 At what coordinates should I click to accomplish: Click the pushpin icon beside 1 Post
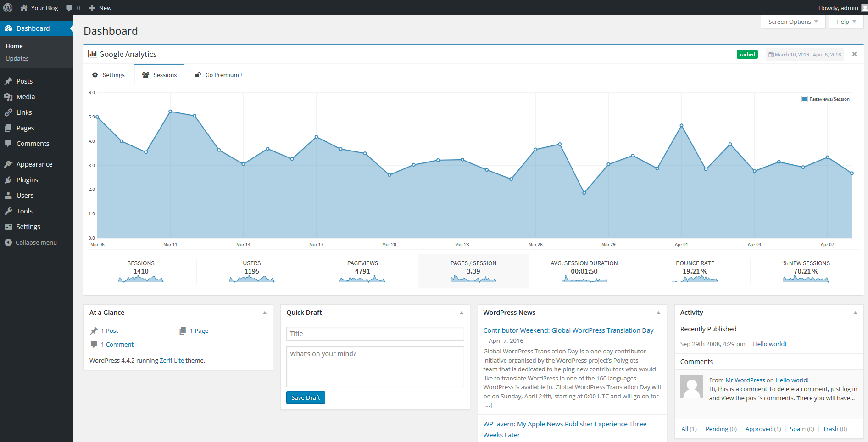click(94, 330)
